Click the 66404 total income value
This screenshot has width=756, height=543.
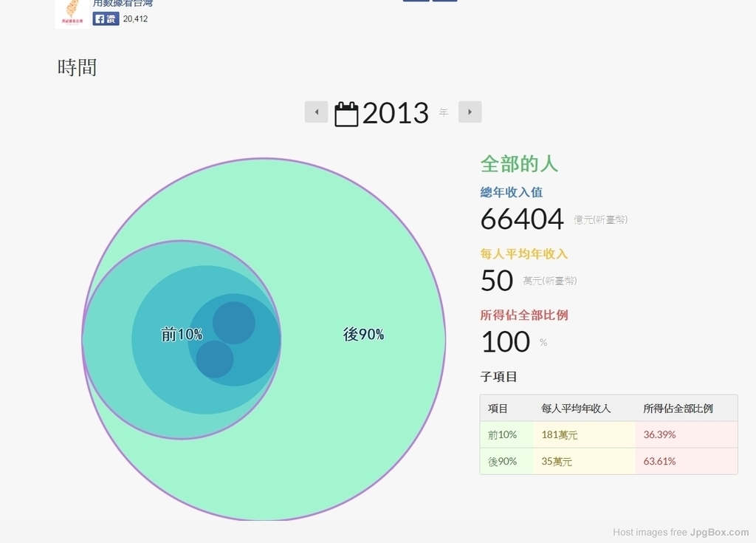coord(521,219)
